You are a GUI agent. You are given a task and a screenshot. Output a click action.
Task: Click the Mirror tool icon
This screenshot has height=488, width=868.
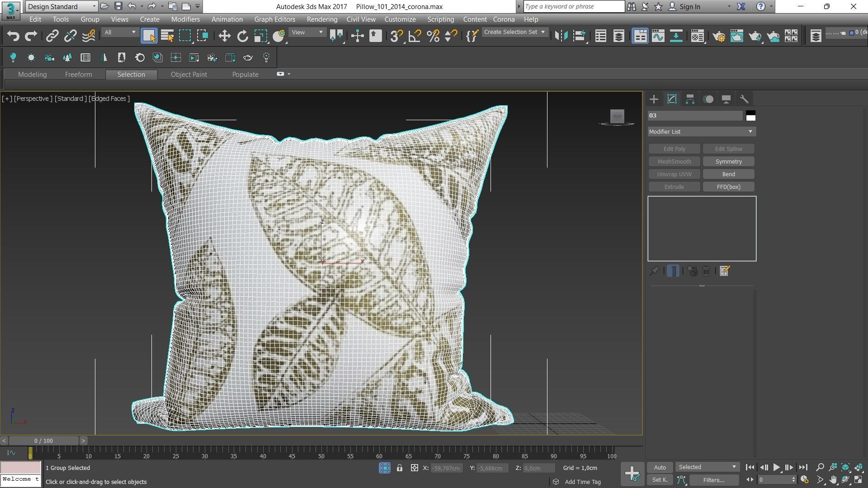(x=561, y=36)
